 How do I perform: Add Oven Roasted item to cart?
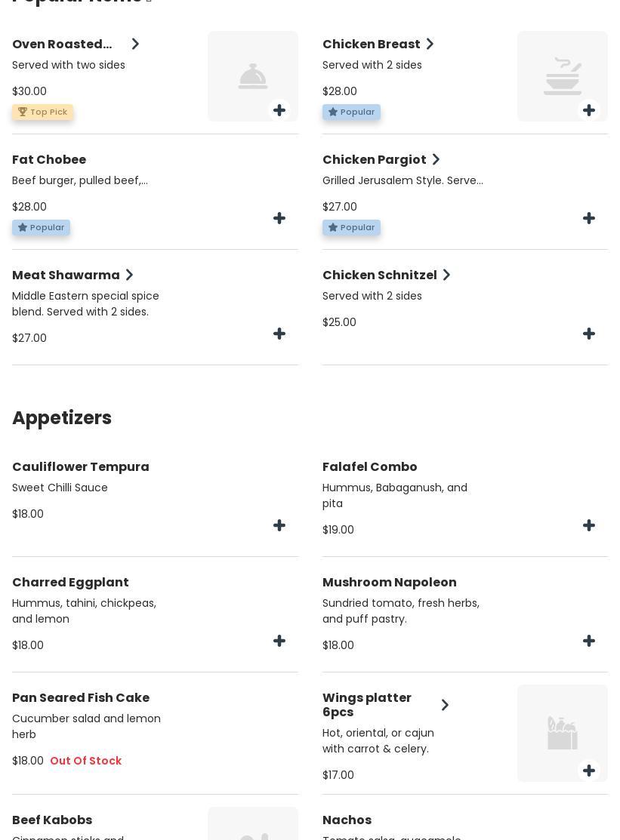click(x=279, y=111)
